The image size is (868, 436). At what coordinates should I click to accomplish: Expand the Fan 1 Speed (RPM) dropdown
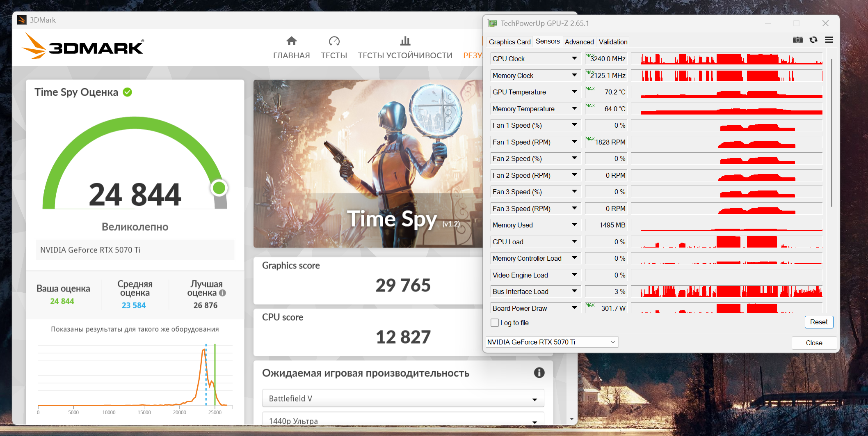pyautogui.click(x=574, y=142)
